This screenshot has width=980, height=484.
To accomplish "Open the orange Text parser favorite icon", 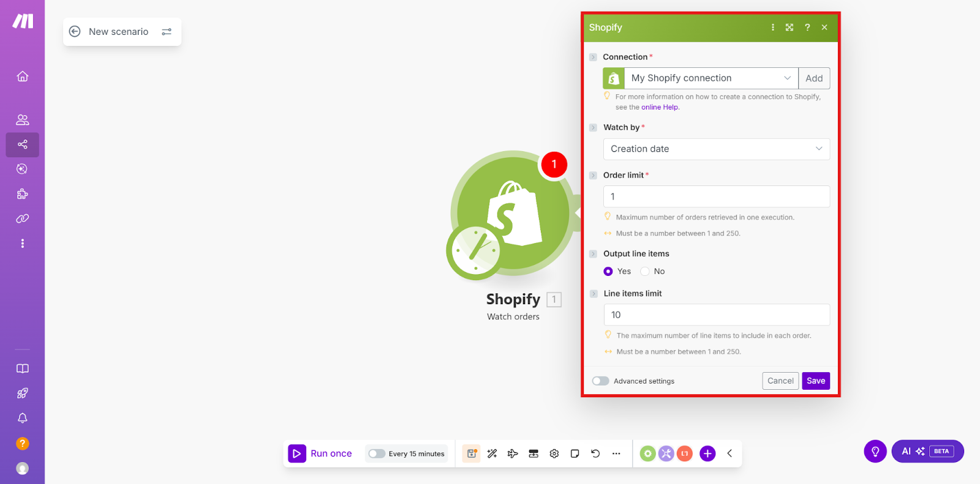I will [685, 453].
